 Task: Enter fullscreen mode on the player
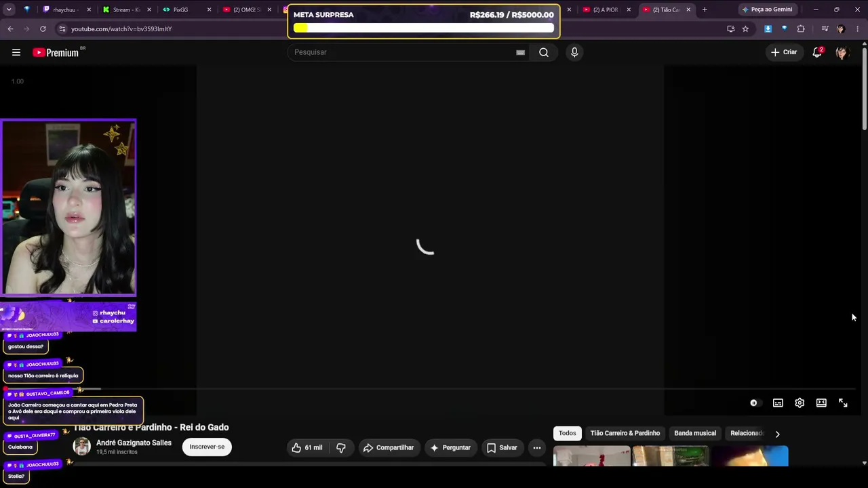(843, 403)
